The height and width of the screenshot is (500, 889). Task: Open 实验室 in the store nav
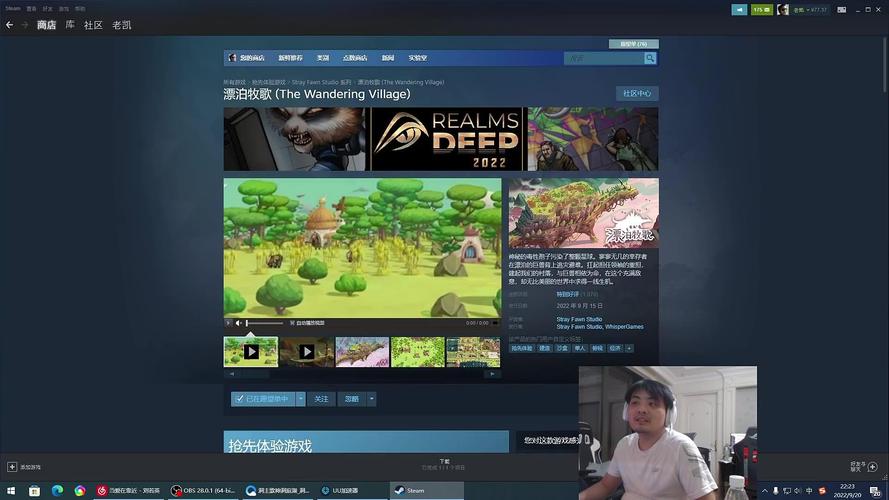coord(418,58)
